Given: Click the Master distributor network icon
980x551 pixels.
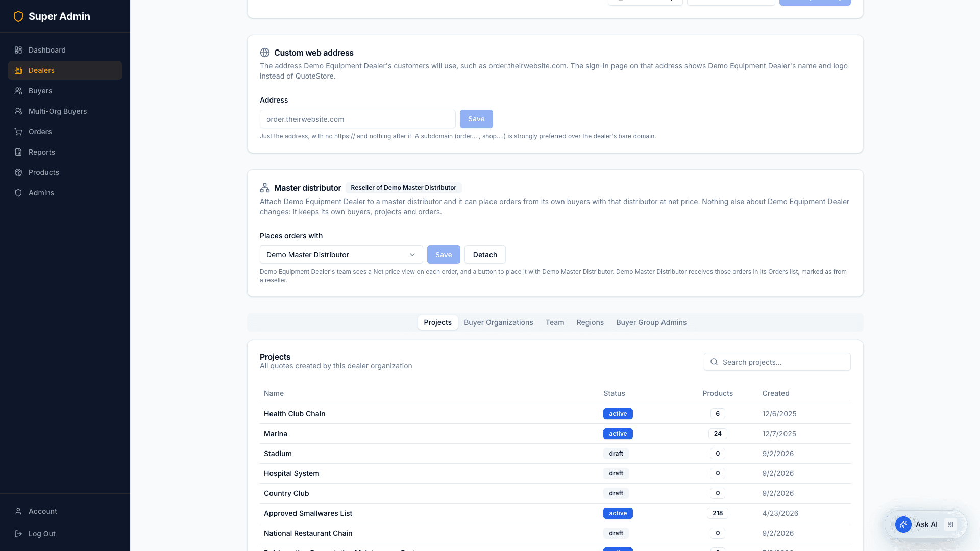Looking at the screenshot, I should pos(265,188).
